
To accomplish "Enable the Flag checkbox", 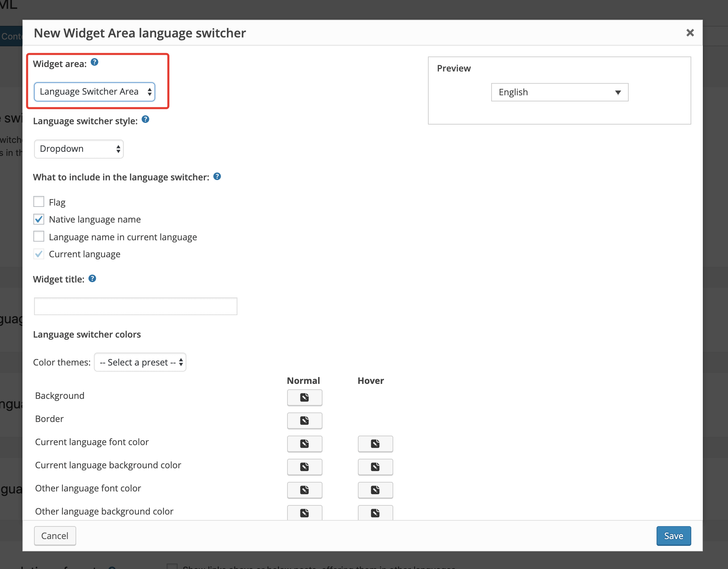I will click(x=39, y=201).
